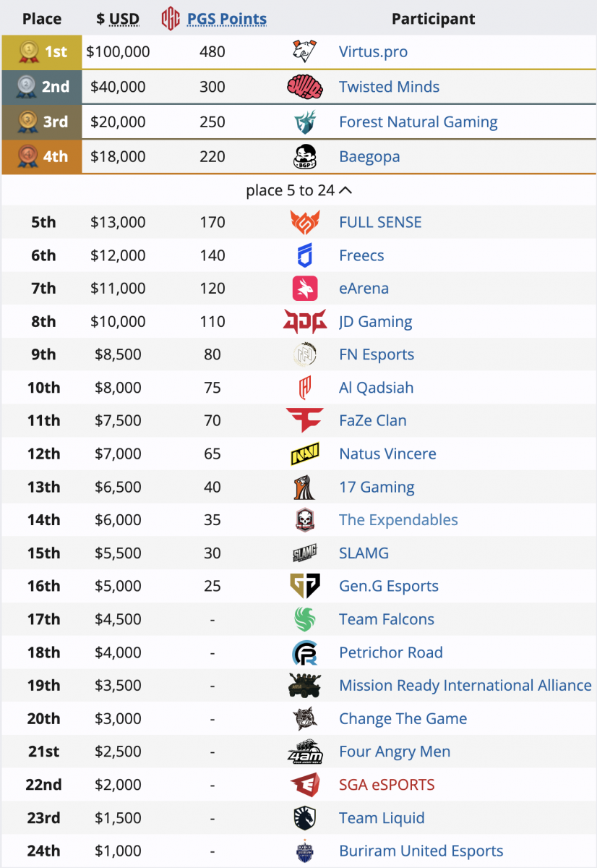Open the Petrichor Road team page
The width and height of the screenshot is (597, 868).
390,652
